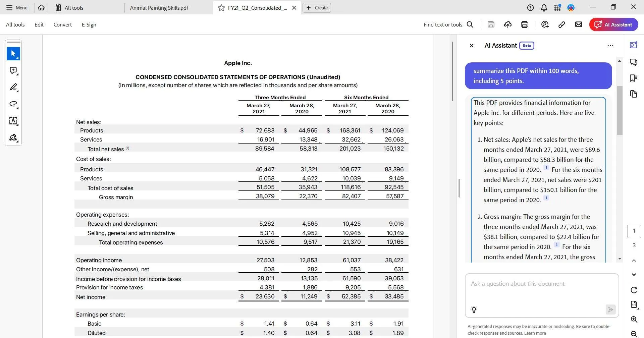
Task: Open the user profile avatar
Action: [571, 7]
